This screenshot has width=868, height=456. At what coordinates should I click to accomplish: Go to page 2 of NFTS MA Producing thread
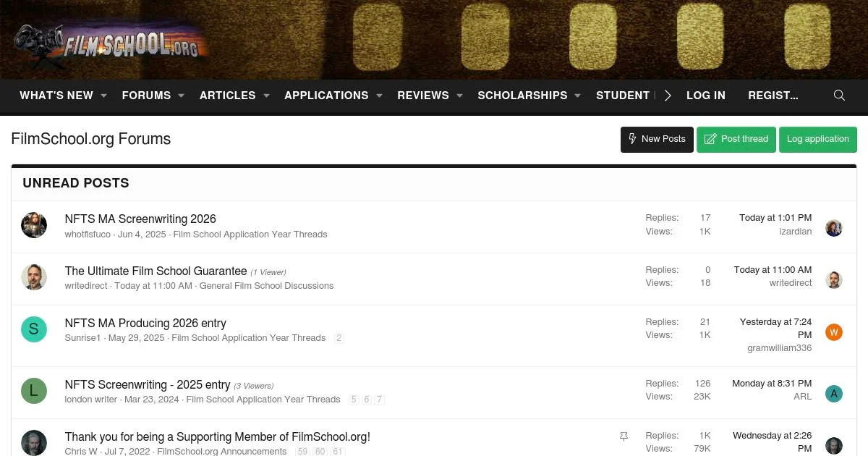pyautogui.click(x=339, y=338)
